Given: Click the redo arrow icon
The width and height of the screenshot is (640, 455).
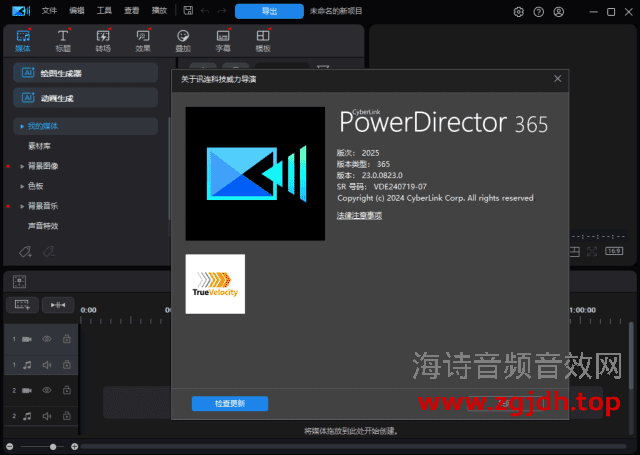Looking at the screenshot, I should pyautogui.click(x=222, y=11).
